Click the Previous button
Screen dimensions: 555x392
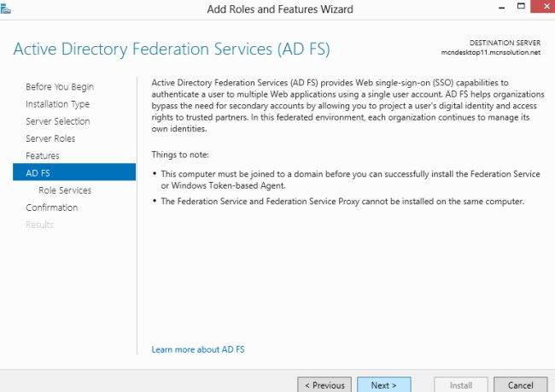[324, 385]
